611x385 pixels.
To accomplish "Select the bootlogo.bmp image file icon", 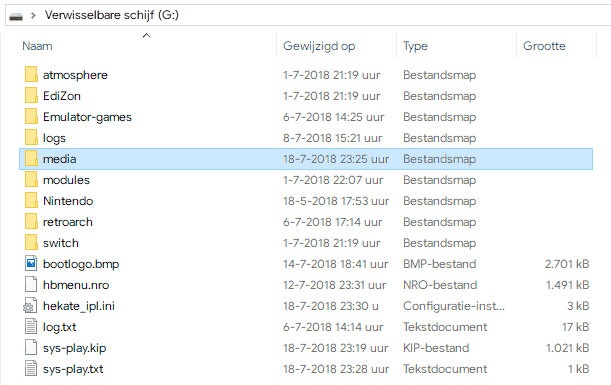I will (31, 263).
